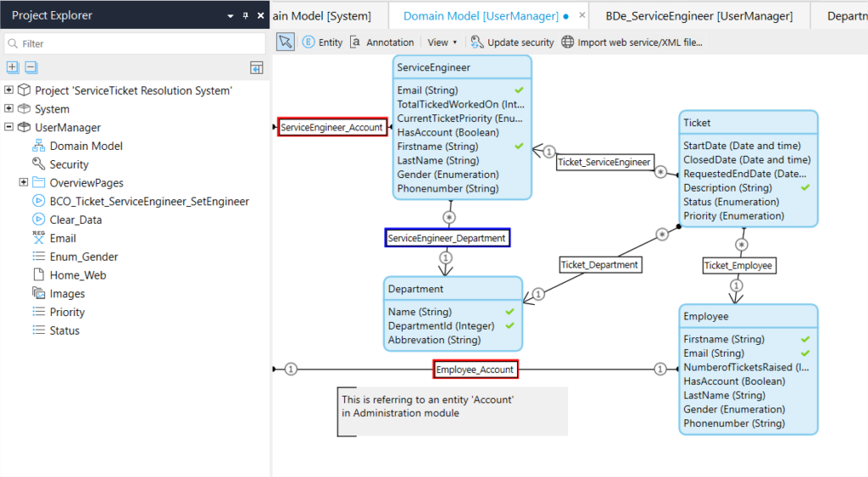Add an Annotation from toolbar
The image size is (868, 477).
[x=382, y=42]
